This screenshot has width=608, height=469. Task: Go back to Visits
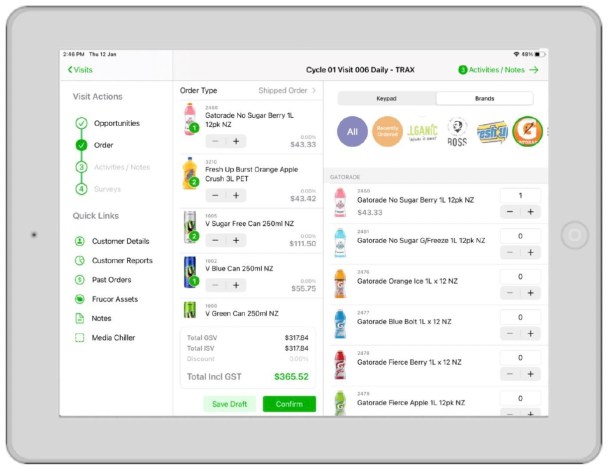[x=80, y=70]
